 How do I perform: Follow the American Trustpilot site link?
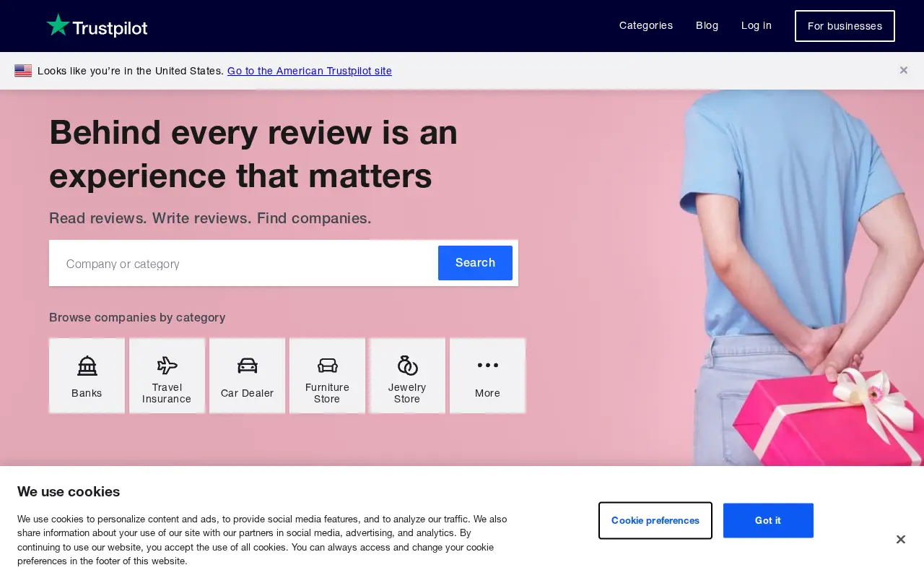pos(310,71)
